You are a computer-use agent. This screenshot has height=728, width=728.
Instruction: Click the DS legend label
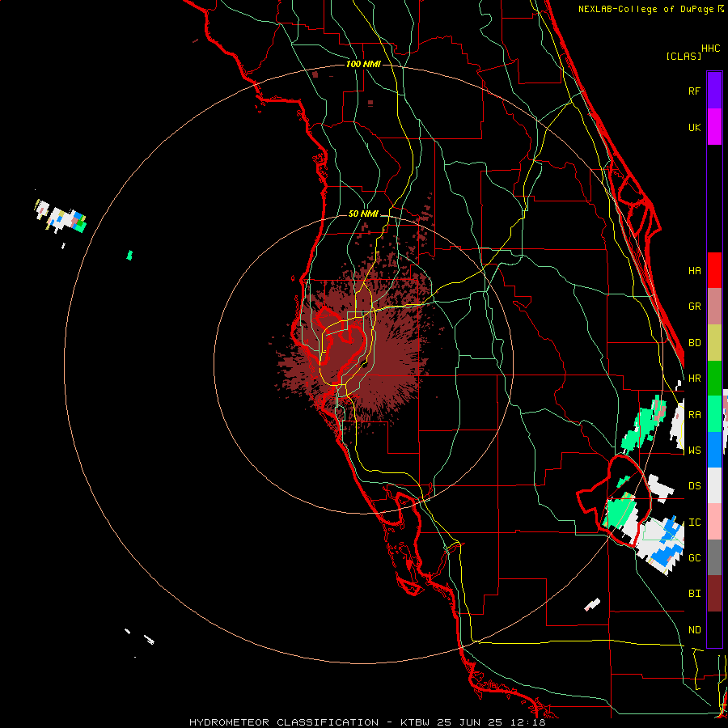694,486
